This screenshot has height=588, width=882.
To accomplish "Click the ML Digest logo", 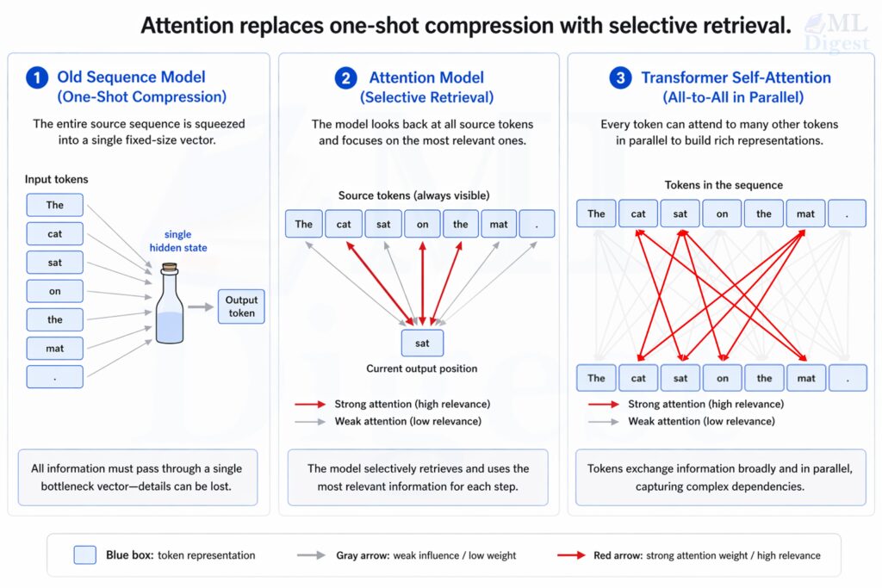I will (x=835, y=34).
